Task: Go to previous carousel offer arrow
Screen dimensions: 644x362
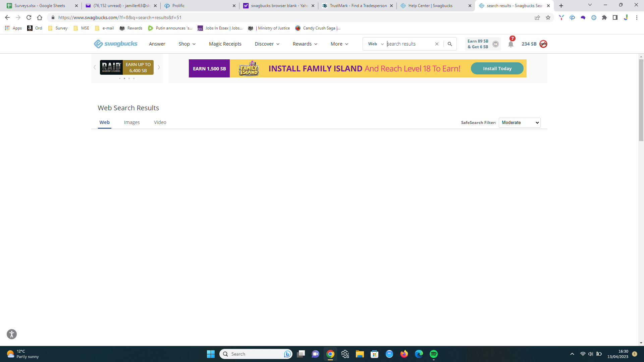Action: point(95,67)
